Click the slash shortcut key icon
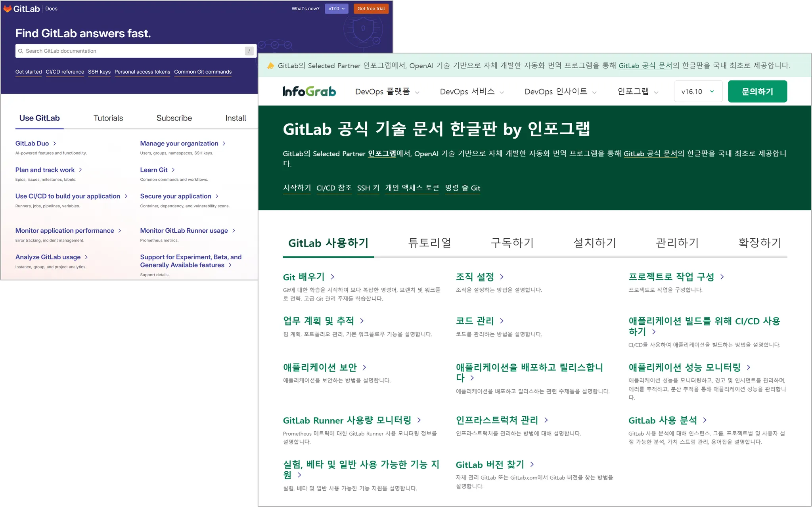This screenshot has height=507, width=812. click(x=249, y=51)
